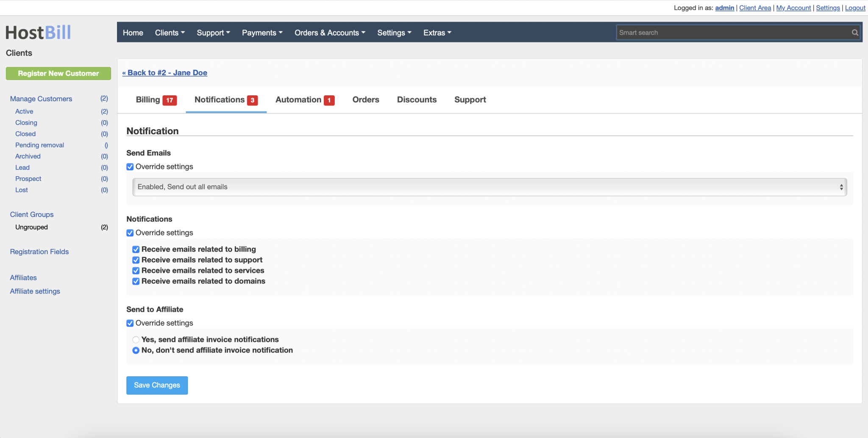Disable Override settings under Send to Affiliate
Screen dimensions: 868x438
coord(130,323)
